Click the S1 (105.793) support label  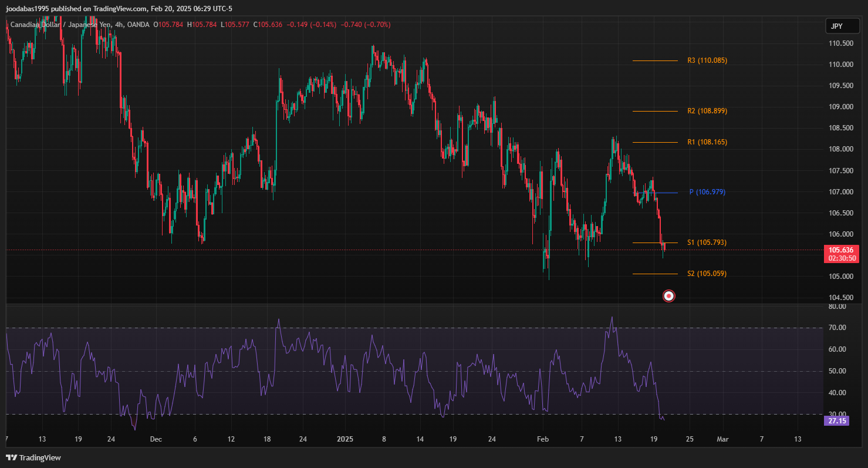(707, 243)
